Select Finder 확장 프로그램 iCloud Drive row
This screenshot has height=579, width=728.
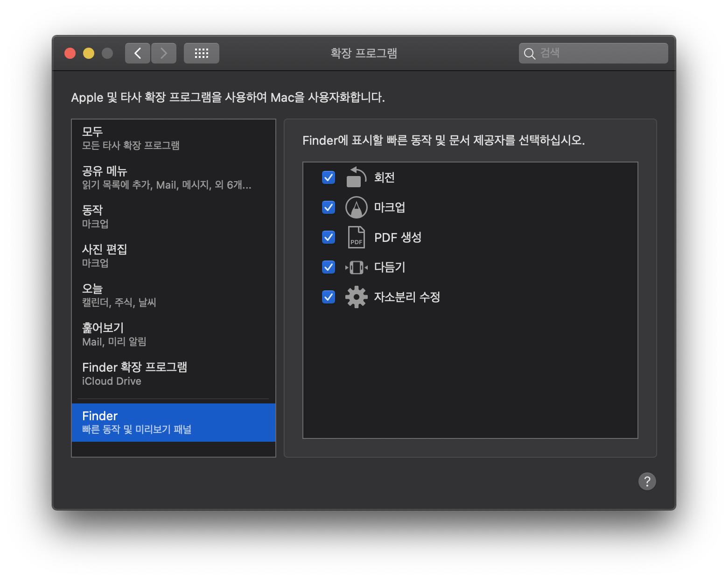(174, 374)
